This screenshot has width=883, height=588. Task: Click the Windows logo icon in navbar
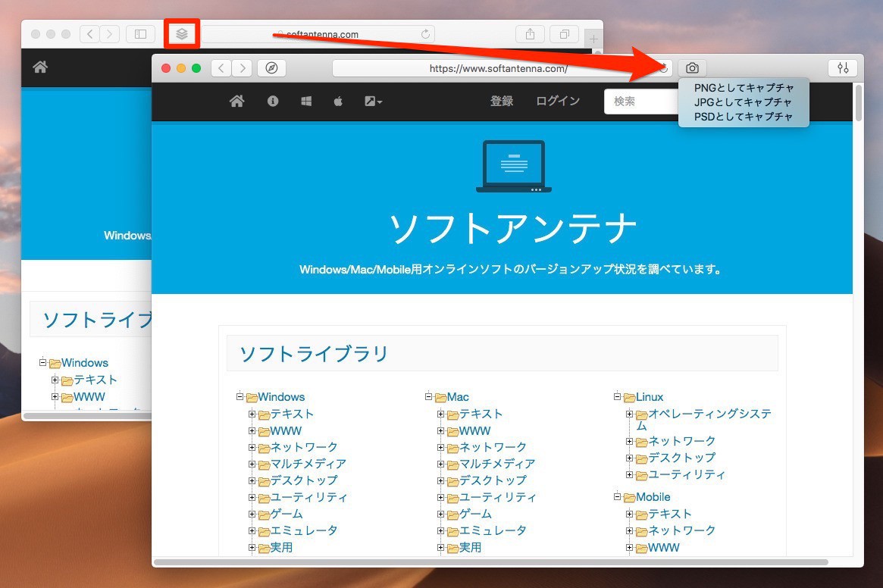pos(306,102)
